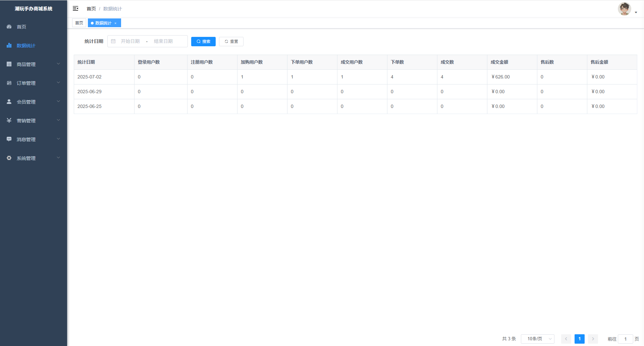644x346 pixels.
Task: Click the 消息管理 chat bubble icon
Action: 9,139
